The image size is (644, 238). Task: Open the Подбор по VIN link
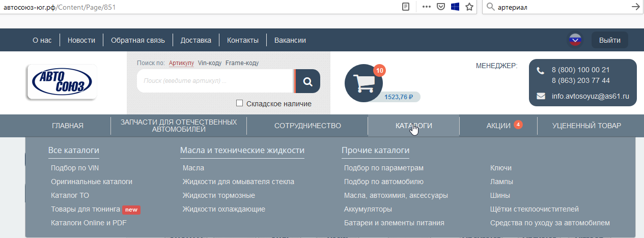pyautogui.click(x=75, y=168)
